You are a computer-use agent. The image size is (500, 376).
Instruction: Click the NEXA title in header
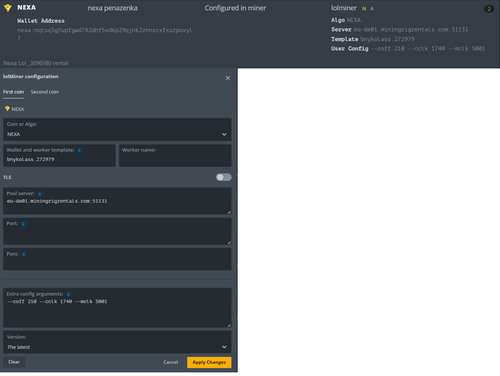(26, 8)
